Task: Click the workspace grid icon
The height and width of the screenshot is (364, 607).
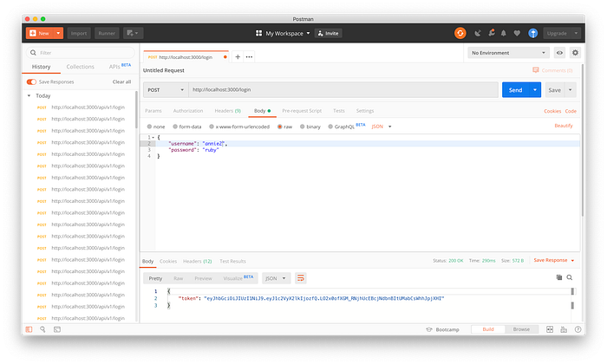Action: [x=259, y=33]
